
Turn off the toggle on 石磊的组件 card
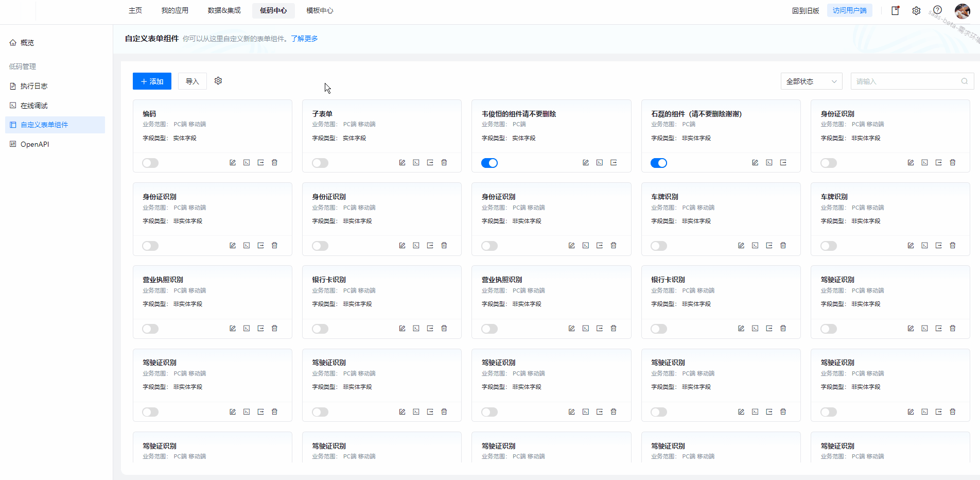click(x=659, y=163)
